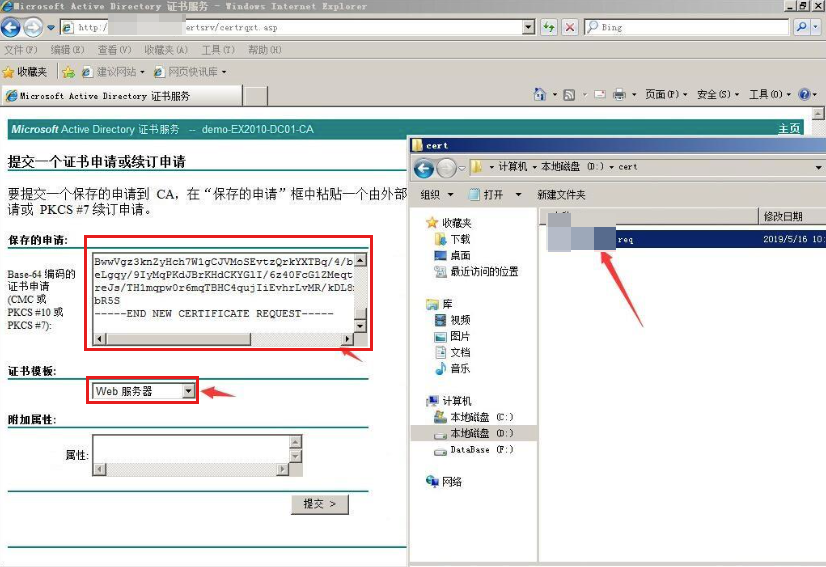Click Back arrow in cert Explorer window
Image resolution: width=826 pixels, height=567 pixels.
tap(424, 168)
